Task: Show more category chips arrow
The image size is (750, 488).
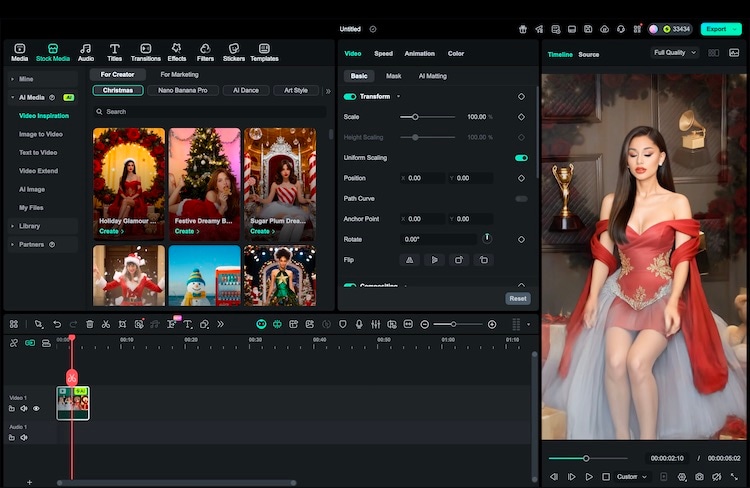Action: click(x=328, y=91)
